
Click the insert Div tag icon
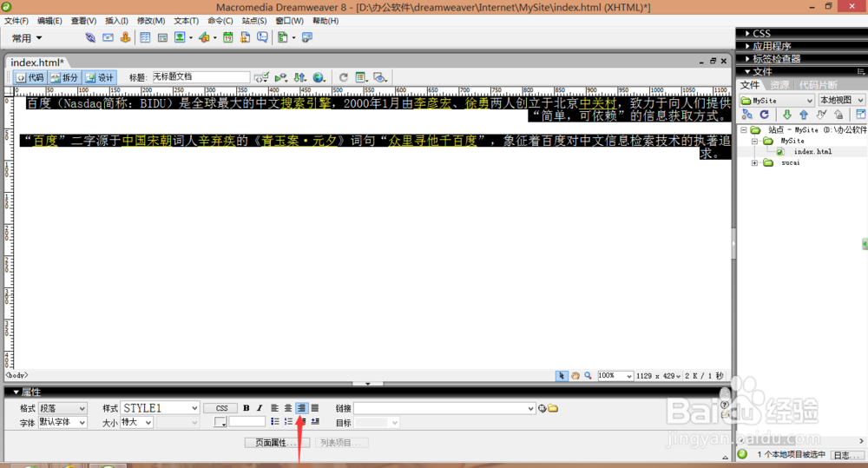[x=162, y=37]
